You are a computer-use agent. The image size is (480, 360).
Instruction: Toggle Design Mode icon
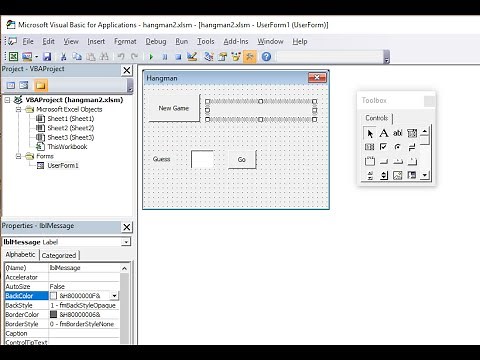(192, 57)
